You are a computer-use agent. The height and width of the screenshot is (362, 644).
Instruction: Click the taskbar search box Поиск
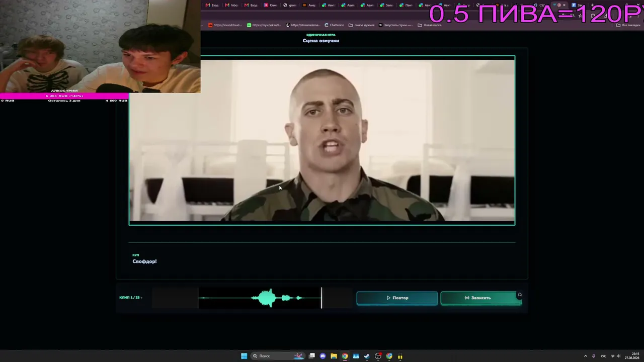click(279, 356)
